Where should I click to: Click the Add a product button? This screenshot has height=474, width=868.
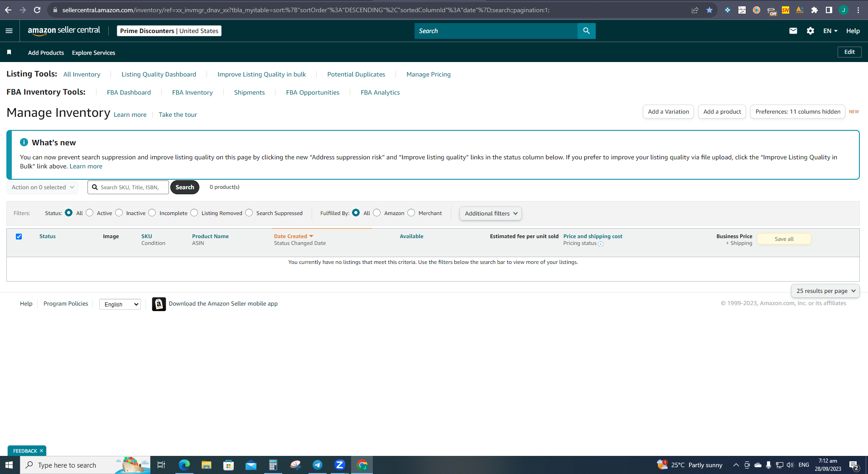pos(722,112)
